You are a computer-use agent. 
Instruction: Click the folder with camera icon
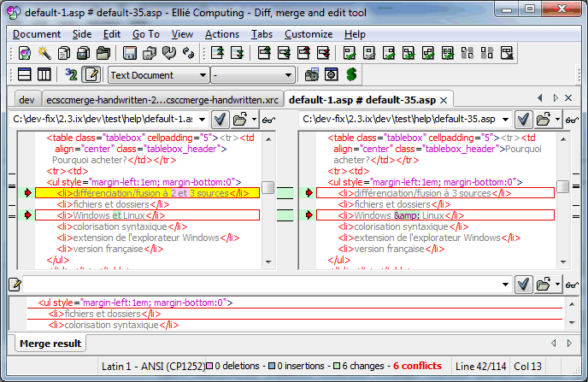(x=312, y=74)
